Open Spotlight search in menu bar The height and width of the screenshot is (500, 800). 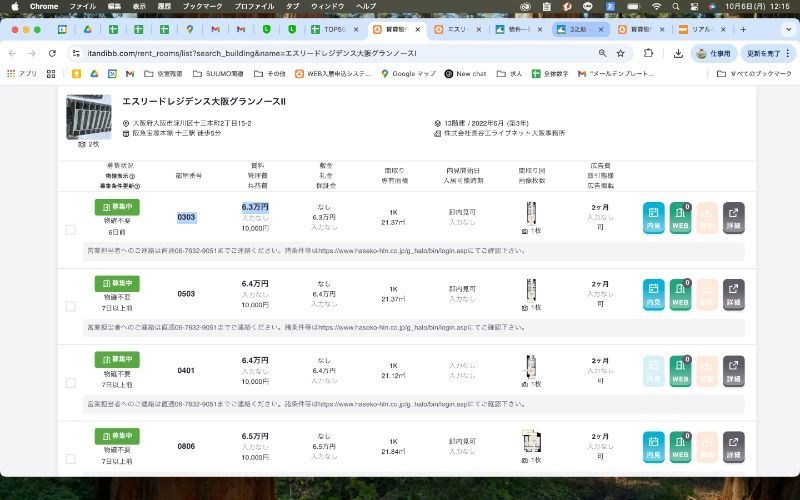point(676,7)
